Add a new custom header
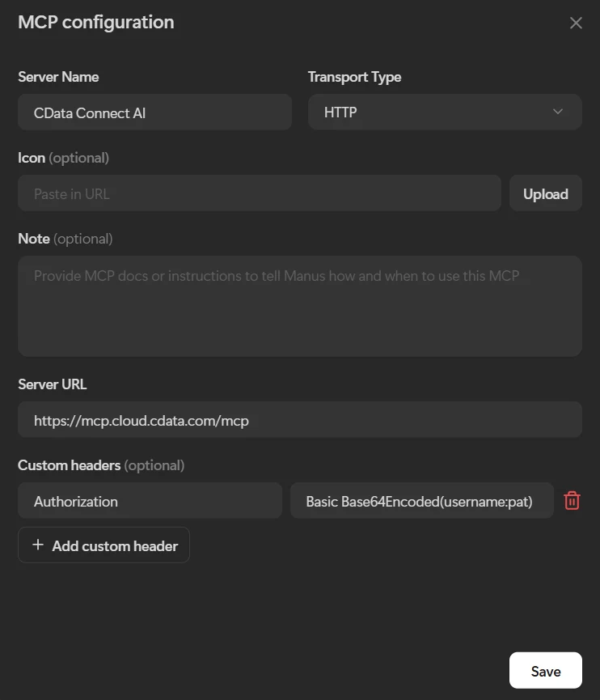 [104, 545]
